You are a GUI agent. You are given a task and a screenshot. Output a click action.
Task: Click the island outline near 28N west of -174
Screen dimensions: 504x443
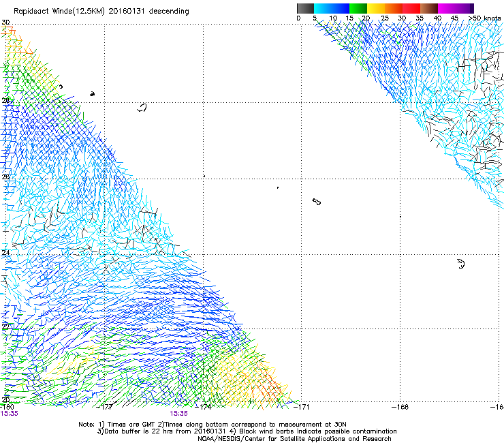click(142, 108)
